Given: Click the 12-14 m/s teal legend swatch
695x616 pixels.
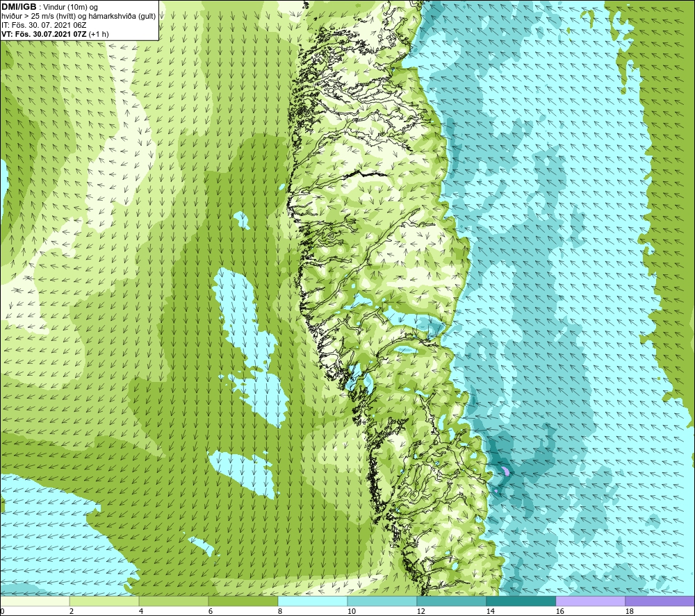Looking at the screenshot, I should (x=451, y=601).
